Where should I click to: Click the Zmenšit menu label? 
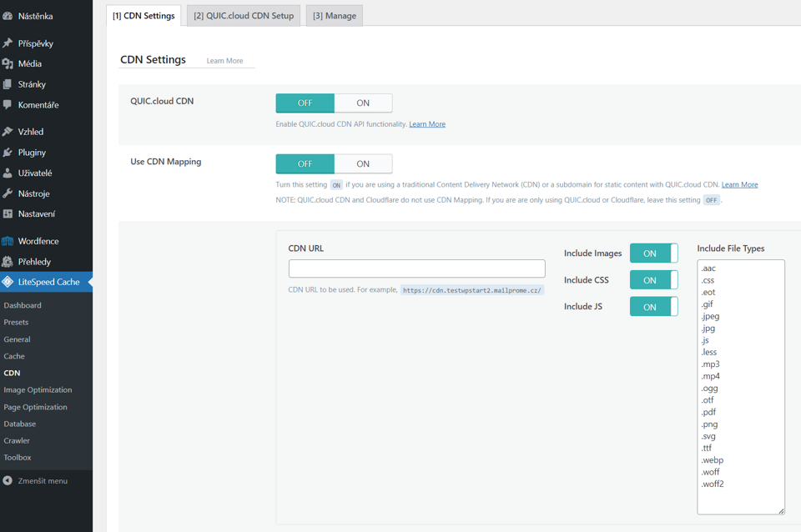[x=43, y=481]
